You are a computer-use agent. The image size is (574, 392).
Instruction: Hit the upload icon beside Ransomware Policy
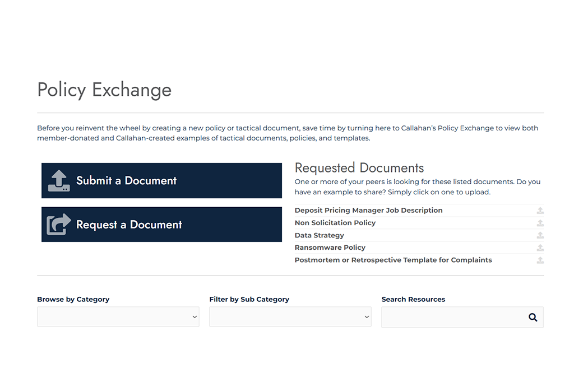(x=540, y=248)
